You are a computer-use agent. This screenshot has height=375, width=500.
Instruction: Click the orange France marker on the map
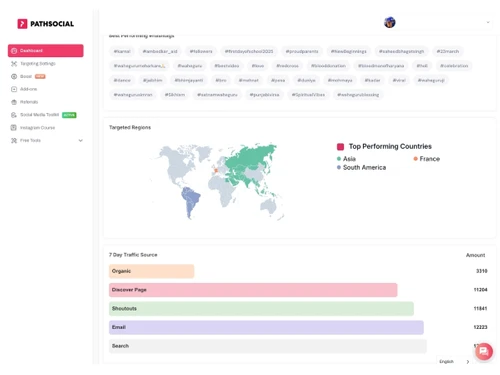tap(216, 171)
